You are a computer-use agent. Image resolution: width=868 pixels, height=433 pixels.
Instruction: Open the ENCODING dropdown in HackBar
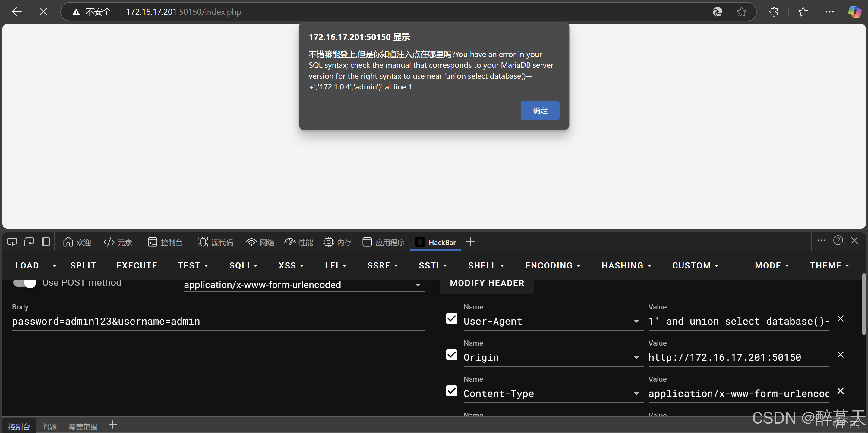coord(553,266)
